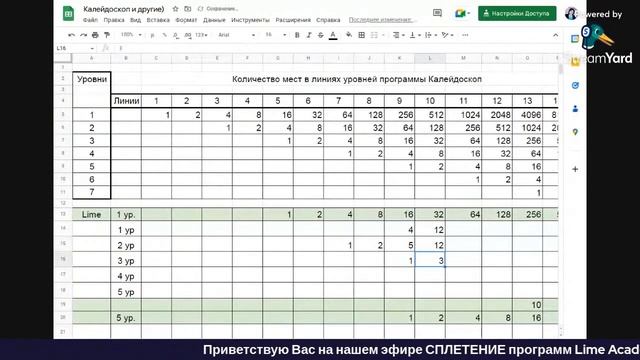Select the 4 ур row label
This screenshot has width=640, height=360.
[x=126, y=276]
